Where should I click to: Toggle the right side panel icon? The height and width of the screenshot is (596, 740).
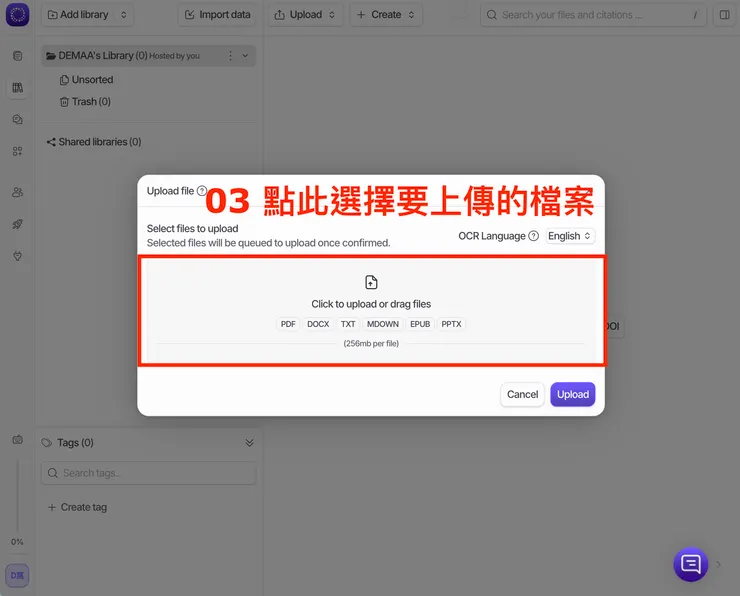tap(724, 15)
